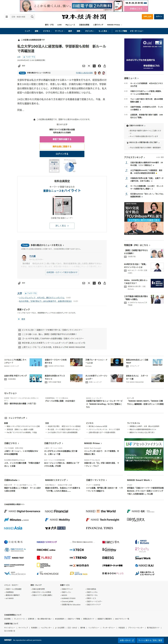Share article by email icon under headline
The height and width of the screenshot is (644, 168).
point(84,66)
